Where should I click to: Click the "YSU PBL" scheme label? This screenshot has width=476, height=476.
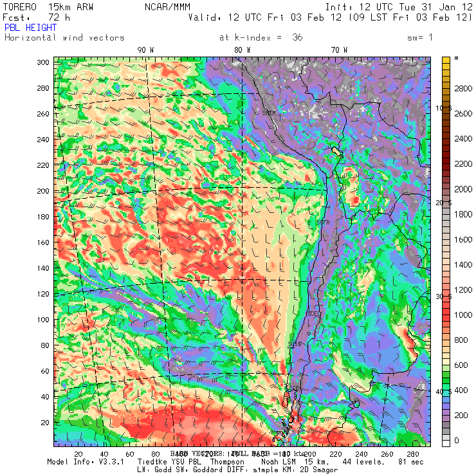[185, 462]
